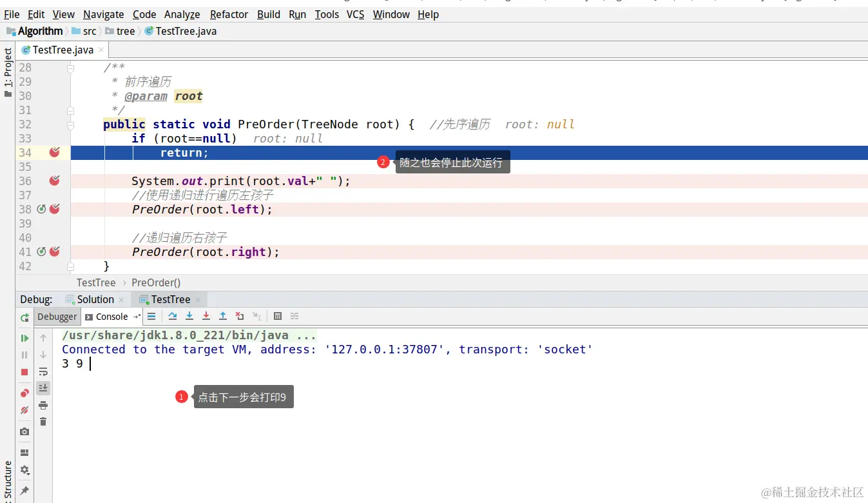Switch to the Debugger tab
This screenshot has height=503, width=868.
[x=57, y=316]
